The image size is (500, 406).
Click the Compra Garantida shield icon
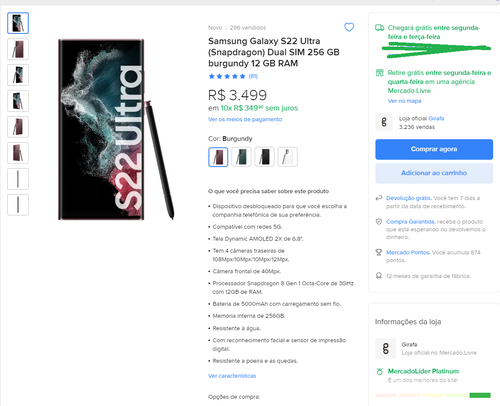379,221
